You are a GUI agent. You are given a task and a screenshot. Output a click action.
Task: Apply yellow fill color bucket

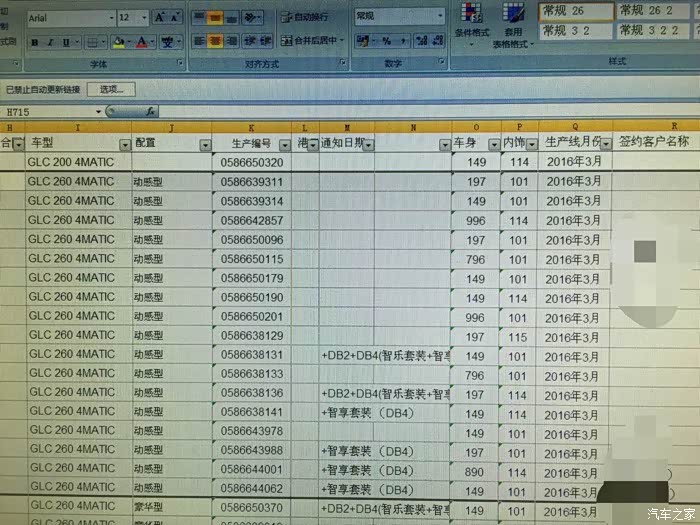(x=119, y=42)
